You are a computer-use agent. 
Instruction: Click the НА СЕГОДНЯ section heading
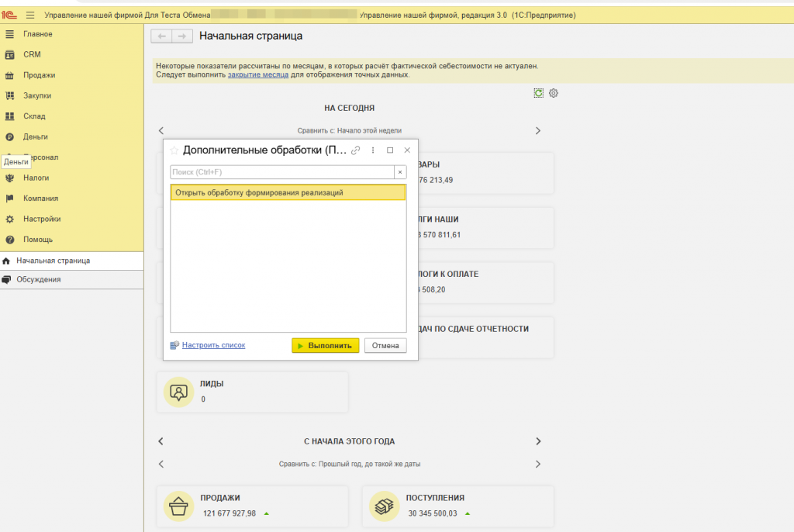tap(350, 108)
